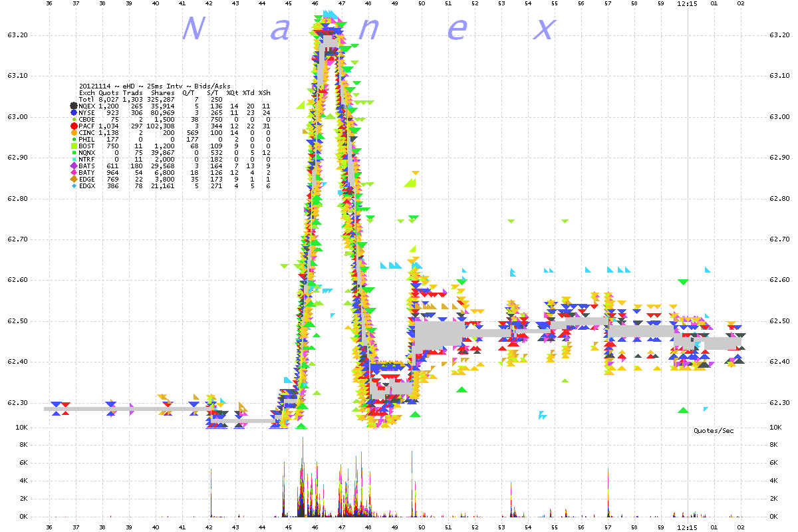Click the blue NYSE legend circle
Viewport: 798px width, 532px height.
click(x=74, y=113)
